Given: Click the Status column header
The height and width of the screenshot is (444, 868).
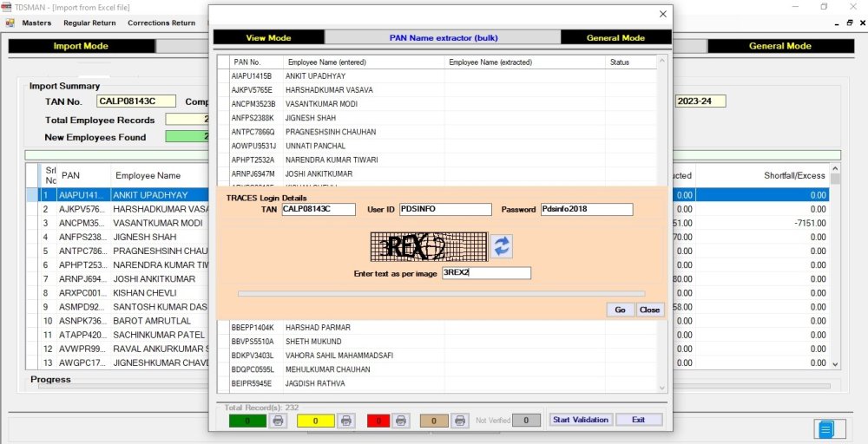Looking at the screenshot, I should click(x=631, y=62).
